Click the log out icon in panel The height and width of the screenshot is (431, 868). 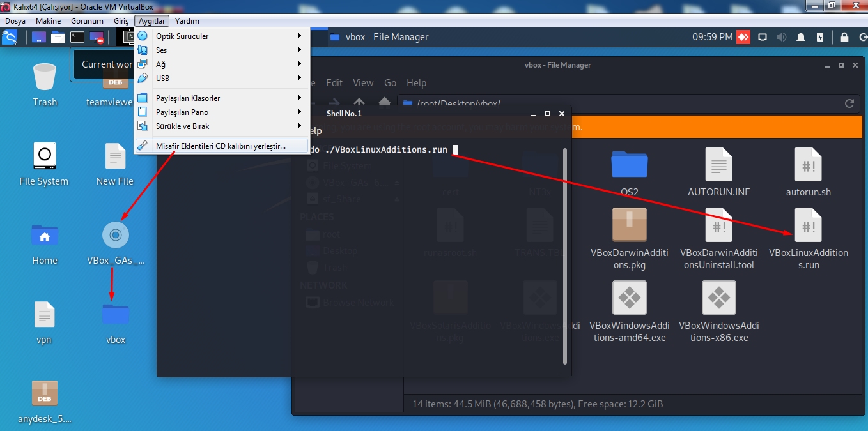862,37
